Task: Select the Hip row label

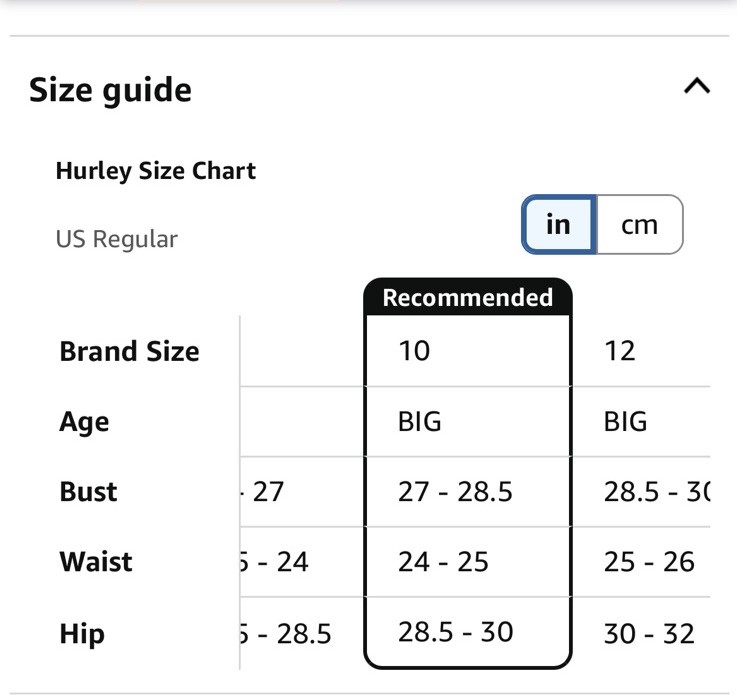Action: point(82,634)
